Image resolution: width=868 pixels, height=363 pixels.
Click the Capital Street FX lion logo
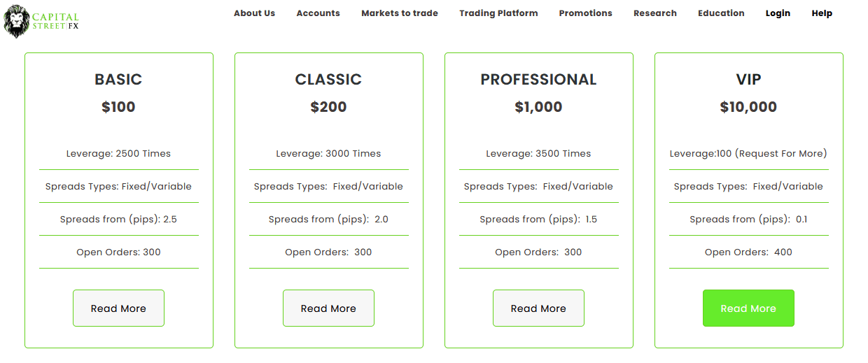click(x=42, y=22)
